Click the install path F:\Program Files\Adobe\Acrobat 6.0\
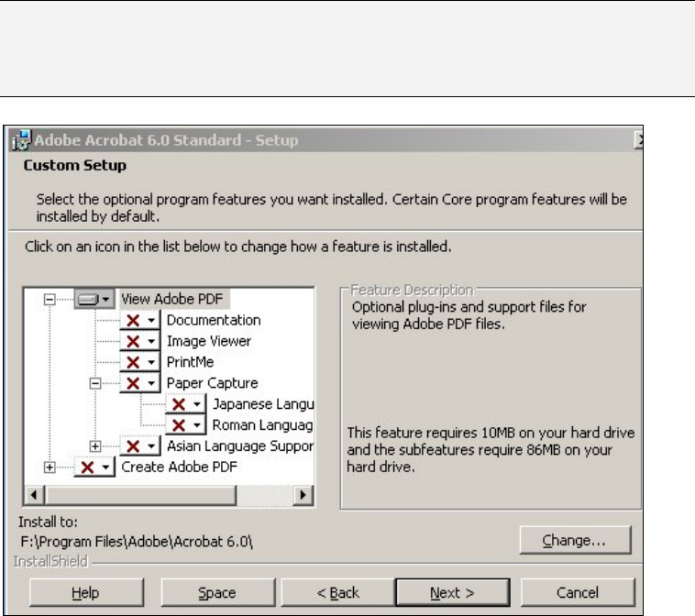Screen dimensions: 695x616 [137, 542]
